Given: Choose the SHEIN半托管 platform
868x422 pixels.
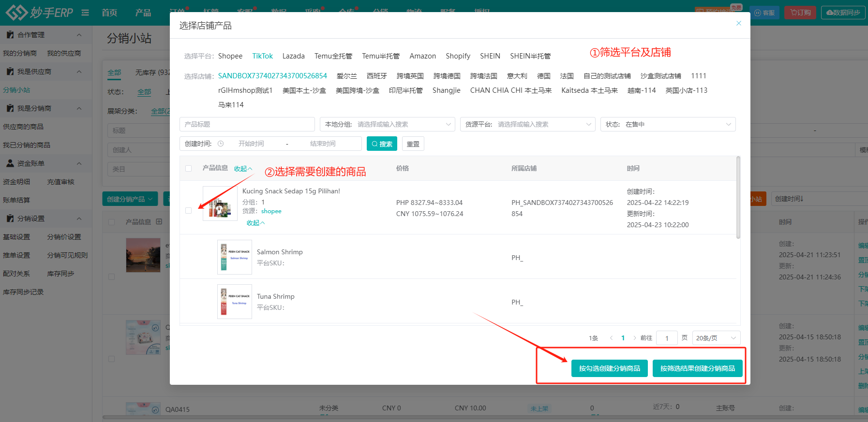Looking at the screenshot, I should pyautogui.click(x=530, y=56).
